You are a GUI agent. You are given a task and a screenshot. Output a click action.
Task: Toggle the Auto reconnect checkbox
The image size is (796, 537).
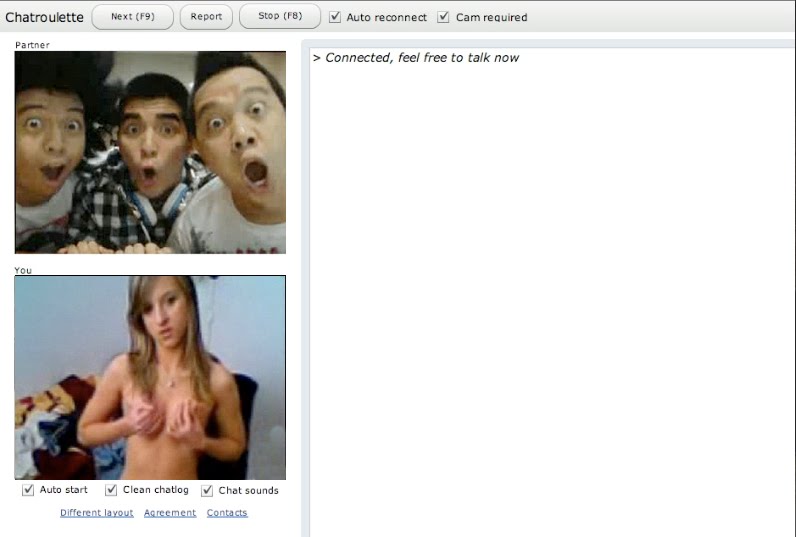pos(335,17)
